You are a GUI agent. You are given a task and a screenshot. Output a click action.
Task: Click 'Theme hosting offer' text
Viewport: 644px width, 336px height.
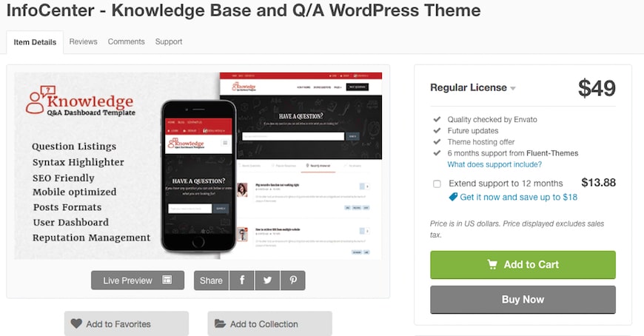(x=481, y=141)
